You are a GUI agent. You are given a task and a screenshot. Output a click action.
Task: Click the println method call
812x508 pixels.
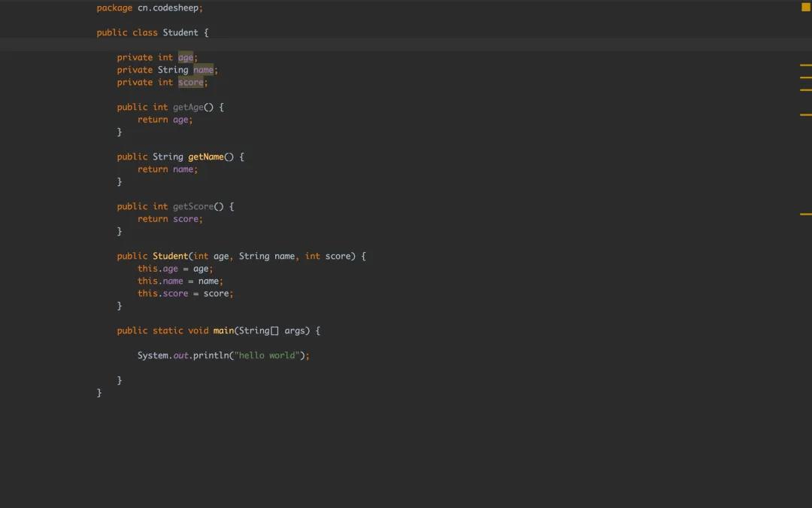[x=211, y=355]
